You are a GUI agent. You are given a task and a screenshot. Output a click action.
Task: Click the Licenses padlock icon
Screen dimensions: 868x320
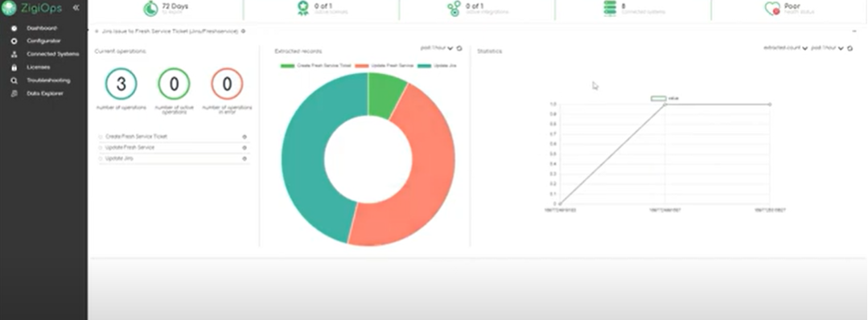click(x=14, y=67)
